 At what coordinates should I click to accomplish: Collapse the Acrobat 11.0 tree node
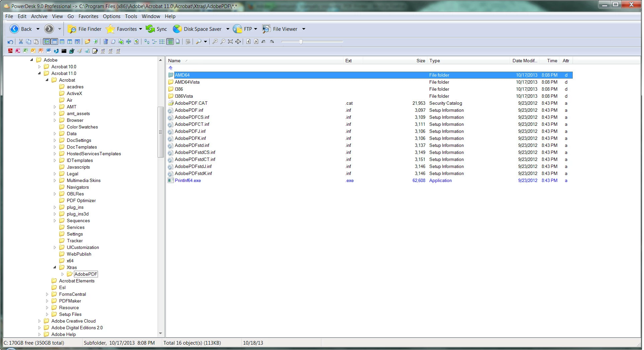click(x=39, y=73)
